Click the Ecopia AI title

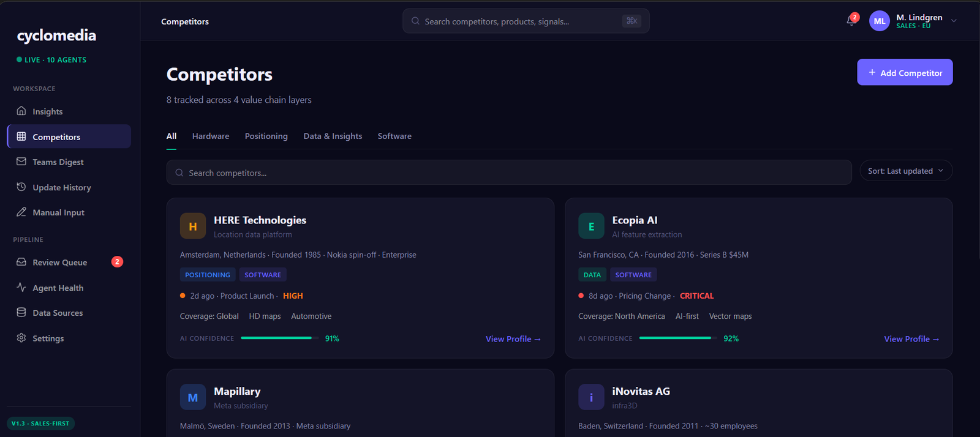(635, 220)
